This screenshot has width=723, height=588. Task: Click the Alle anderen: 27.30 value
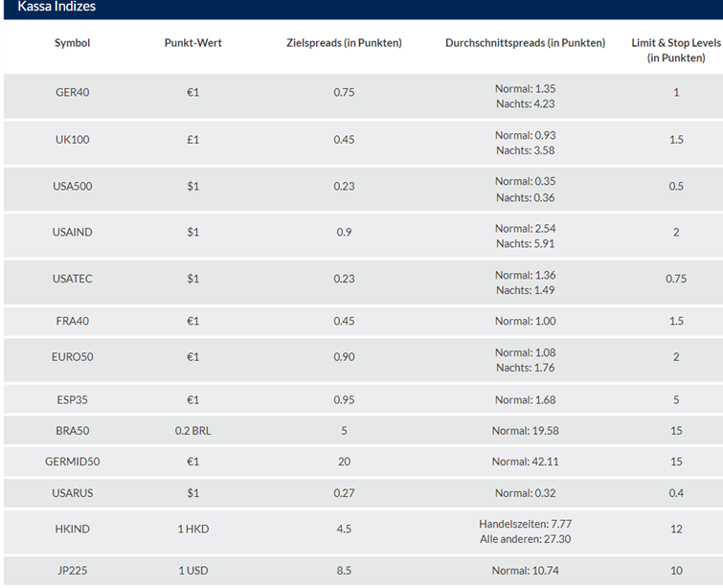(x=525, y=539)
